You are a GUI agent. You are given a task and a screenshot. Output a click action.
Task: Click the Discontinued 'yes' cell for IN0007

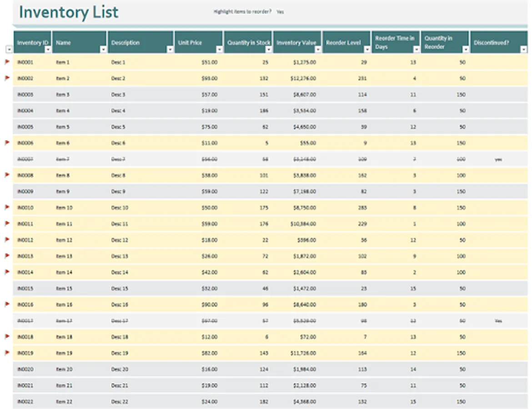[x=498, y=160]
